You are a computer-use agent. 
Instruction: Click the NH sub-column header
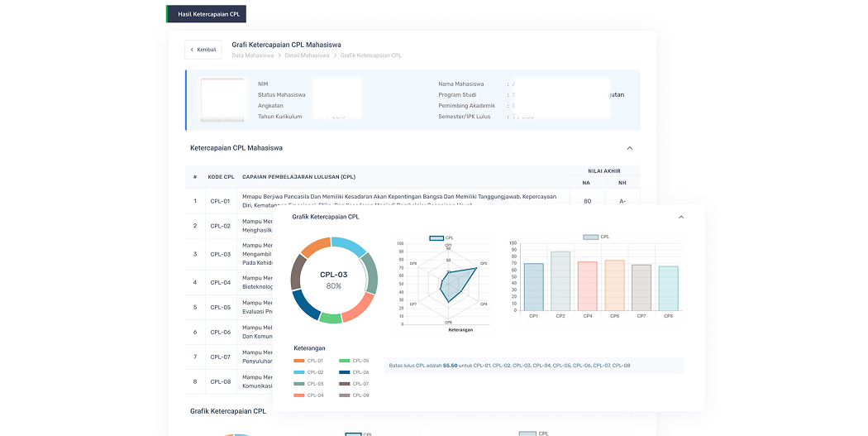click(x=622, y=183)
